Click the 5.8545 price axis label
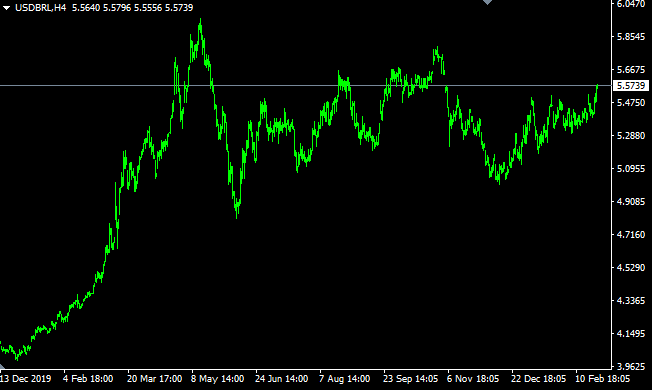 point(631,37)
